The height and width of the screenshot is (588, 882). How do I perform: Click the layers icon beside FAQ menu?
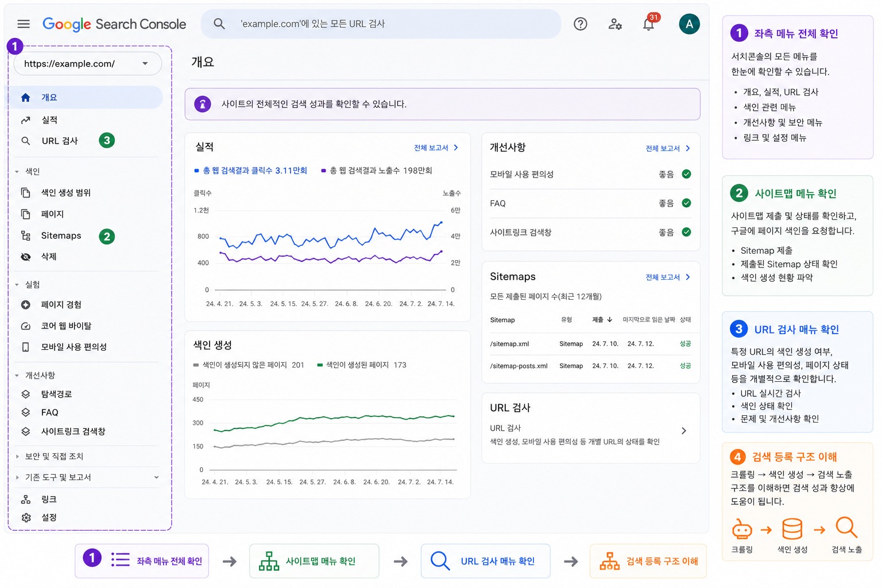(x=25, y=412)
